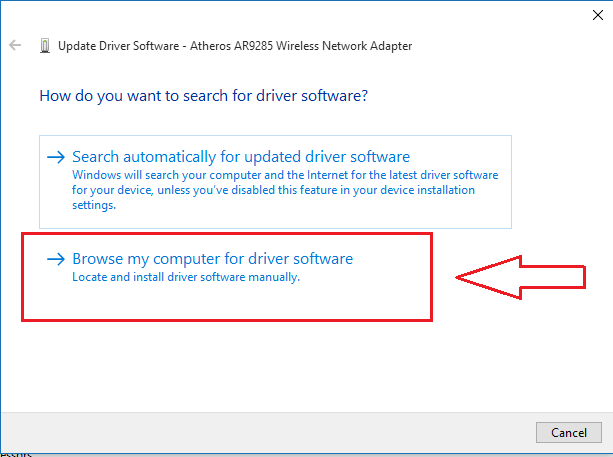This screenshot has height=457, width=613.
Task: Click the empty area right of the Search automatically box
Action: [x=560, y=180]
